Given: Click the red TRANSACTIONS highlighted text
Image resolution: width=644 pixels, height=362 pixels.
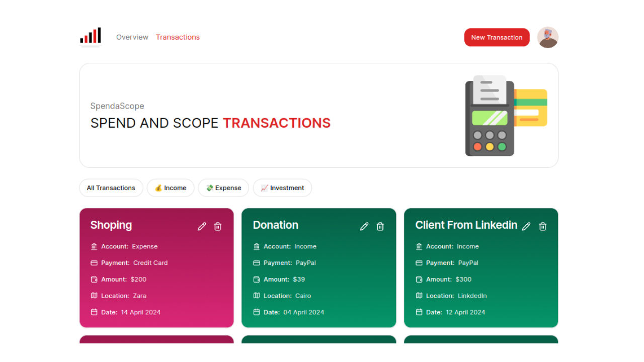Looking at the screenshot, I should coord(276,123).
